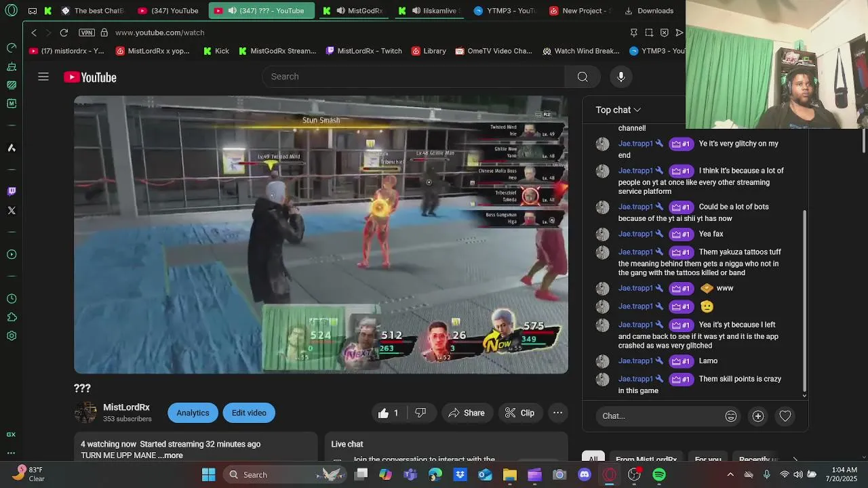Open the Opera GX main menu icon
Screen dimensions: 868x488
[x=11, y=11]
